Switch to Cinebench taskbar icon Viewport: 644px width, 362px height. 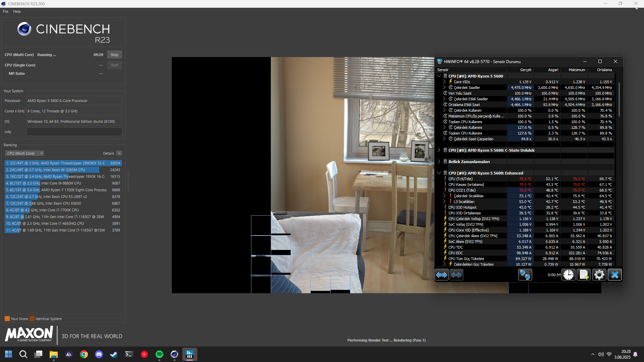(x=175, y=354)
